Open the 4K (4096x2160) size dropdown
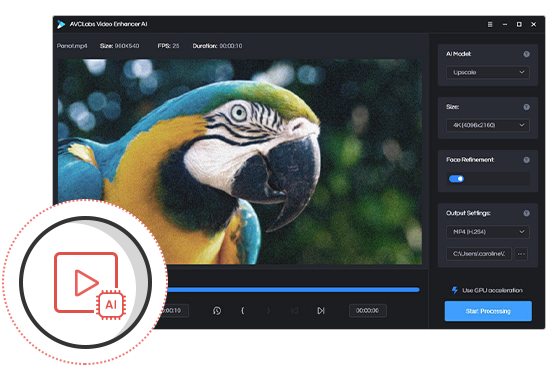The image size is (548, 373). (x=488, y=125)
